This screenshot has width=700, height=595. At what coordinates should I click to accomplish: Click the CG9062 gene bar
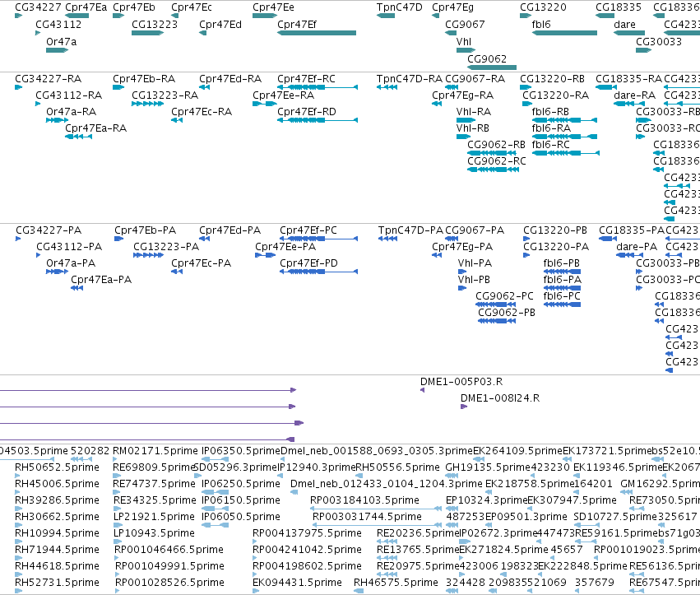point(492,67)
